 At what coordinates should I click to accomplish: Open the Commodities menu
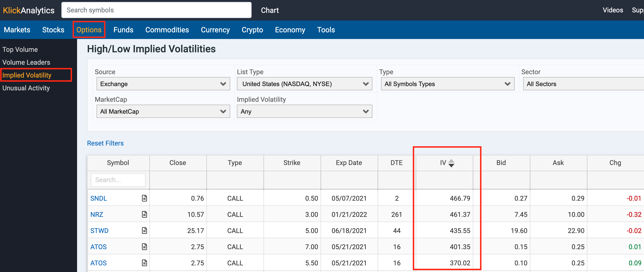[x=167, y=30]
